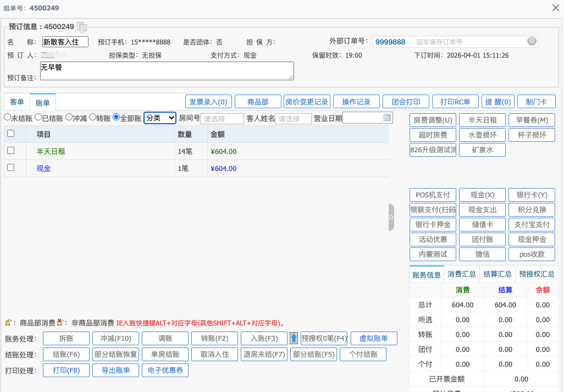Switch to the 客单 tab
This screenshot has width=564, height=392.
click(17, 102)
